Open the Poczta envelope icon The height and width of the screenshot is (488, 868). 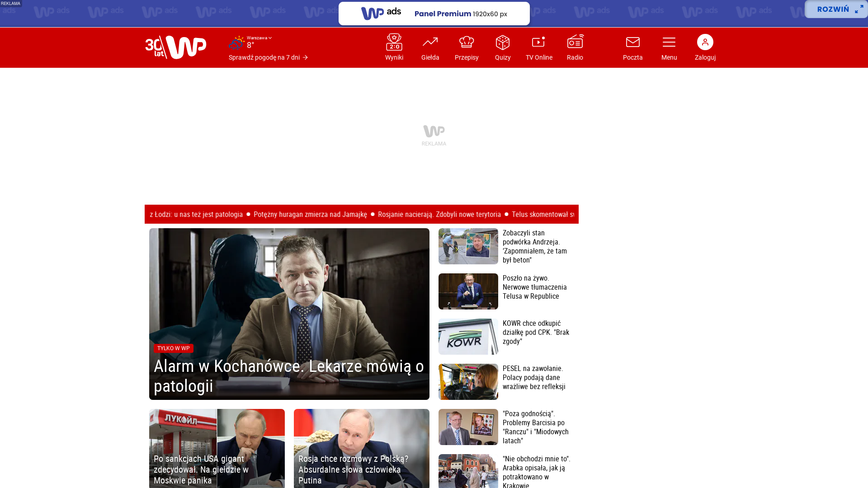[x=632, y=42]
